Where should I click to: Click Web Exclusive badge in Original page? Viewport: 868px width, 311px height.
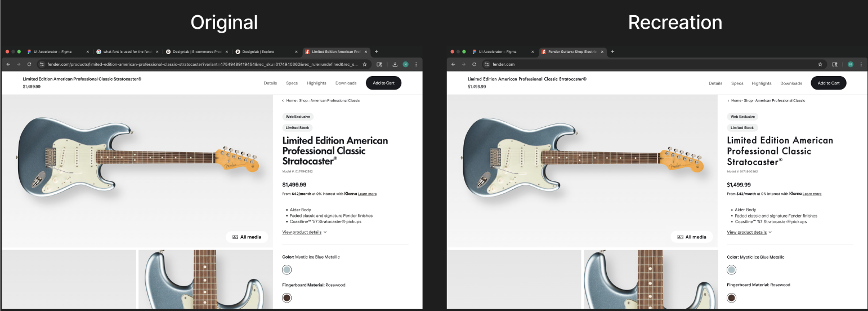(298, 117)
